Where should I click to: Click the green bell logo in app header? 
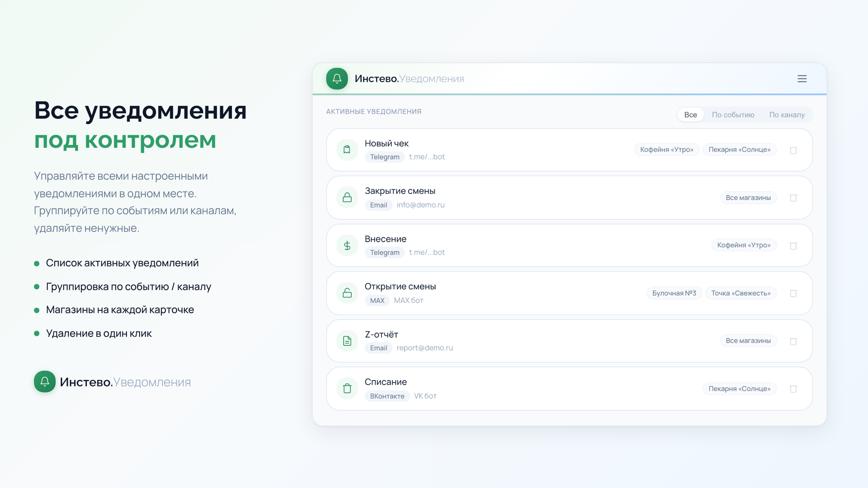pyautogui.click(x=337, y=79)
